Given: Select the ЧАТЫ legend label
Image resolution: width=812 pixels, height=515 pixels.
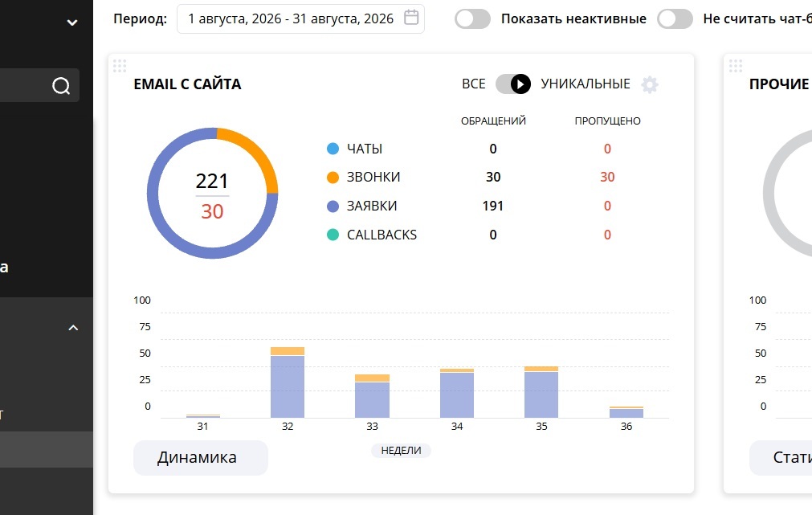Looking at the screenshot, I should (x=365, y=149).
